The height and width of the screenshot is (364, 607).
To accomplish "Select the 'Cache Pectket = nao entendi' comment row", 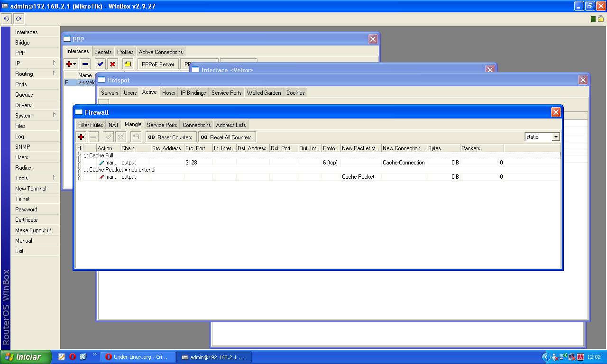I will (318, 170).
